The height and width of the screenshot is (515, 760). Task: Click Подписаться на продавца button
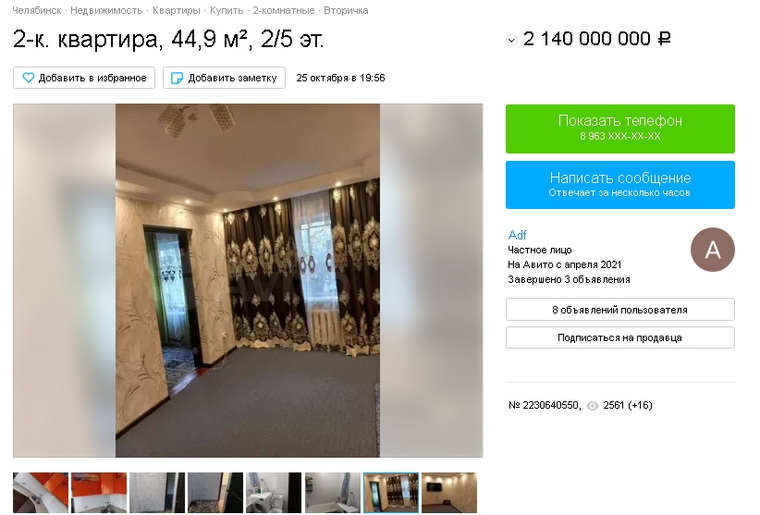point(620,338)
